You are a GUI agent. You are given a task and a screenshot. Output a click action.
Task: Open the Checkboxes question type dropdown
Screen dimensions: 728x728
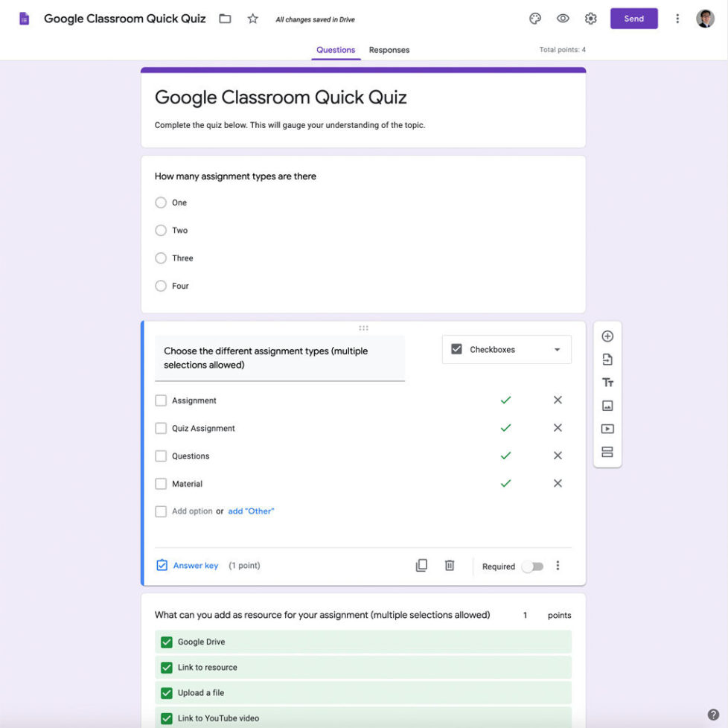pyautogui.click(x=507, y=350)
